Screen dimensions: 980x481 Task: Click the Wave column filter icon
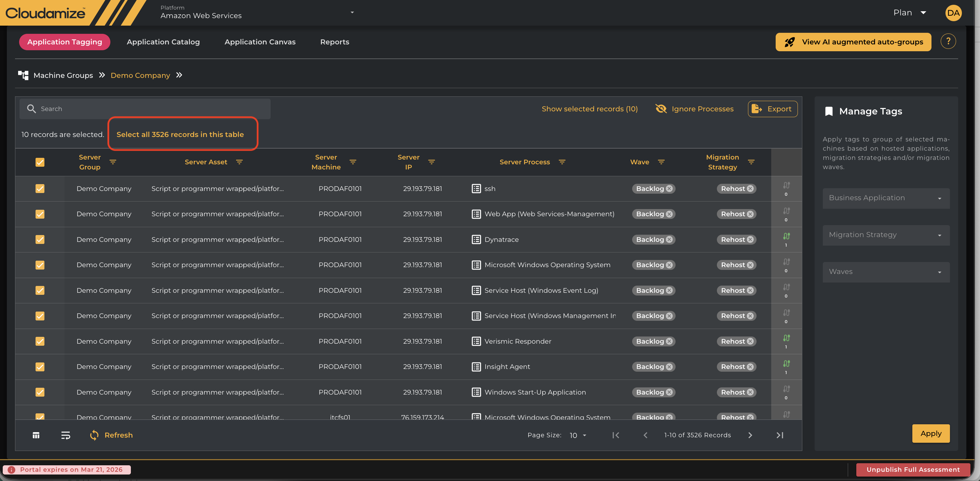(x=661, y=162)
